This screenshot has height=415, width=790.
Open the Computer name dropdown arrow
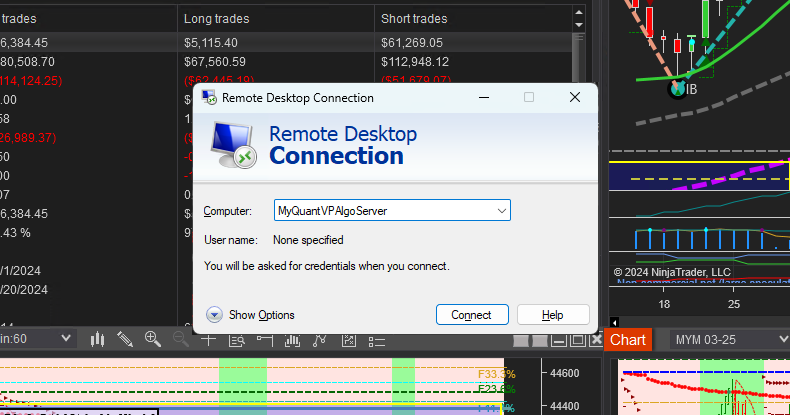[x=502, y=211]
